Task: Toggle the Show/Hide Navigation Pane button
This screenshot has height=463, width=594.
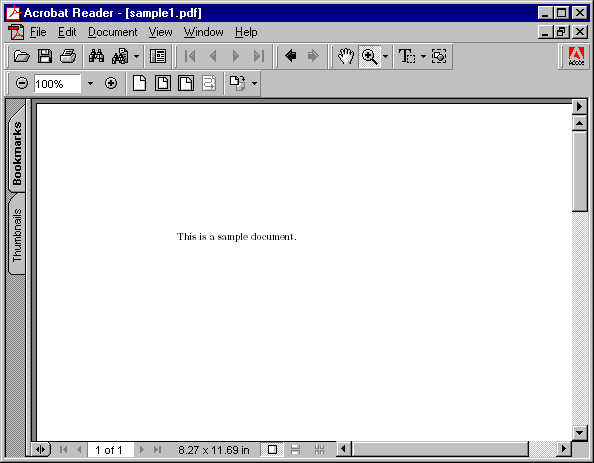Action: (x=158, y=56)
